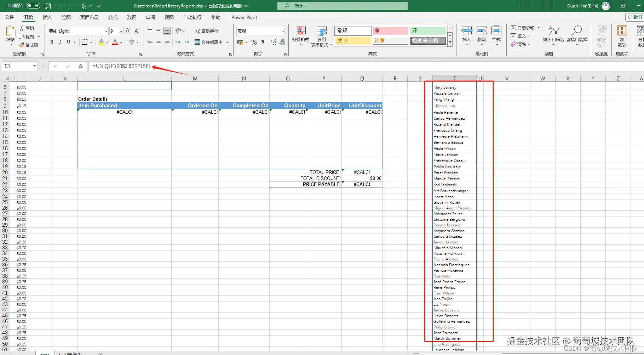
Task: Apply the fill color bucket
Action: [102, 42]
